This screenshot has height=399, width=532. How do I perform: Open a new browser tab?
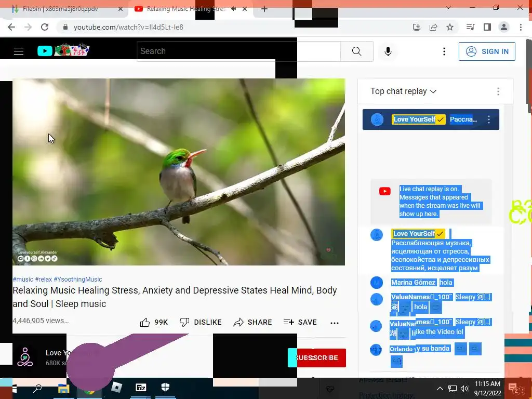(264, 9)
